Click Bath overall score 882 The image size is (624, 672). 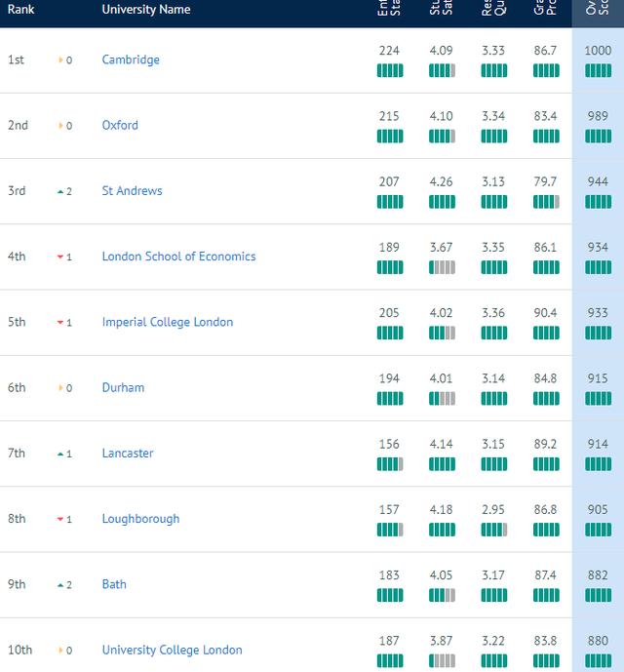(598, 575)
